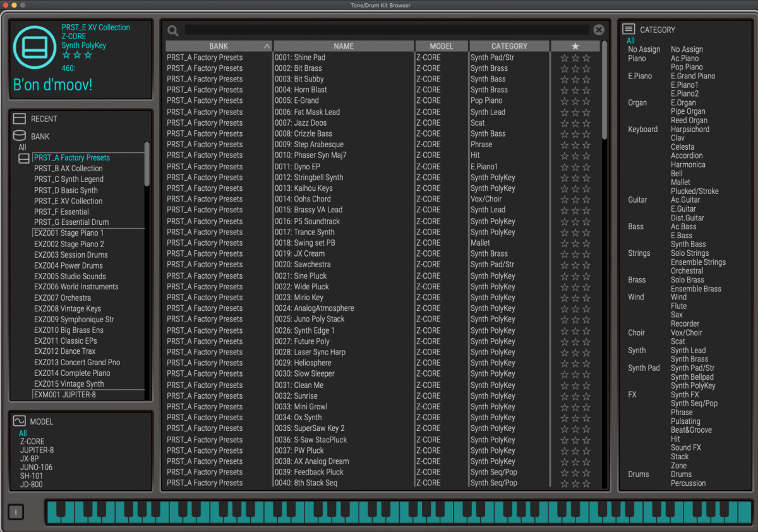Play a key on the preview keyboard
The width and height of the screenshot is (758, 532).
click(398, 512)
